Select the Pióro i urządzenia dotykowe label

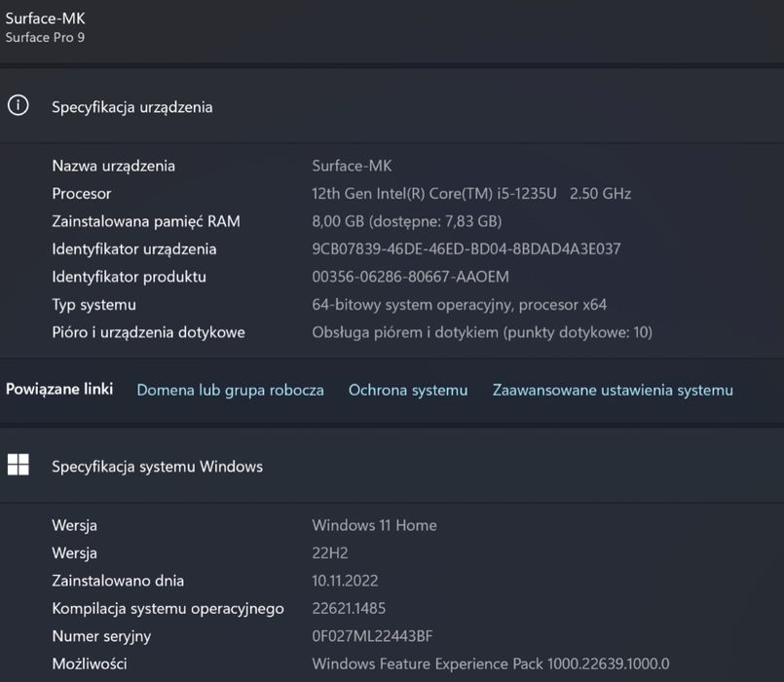pyautogui.click(x=148, y=332)
